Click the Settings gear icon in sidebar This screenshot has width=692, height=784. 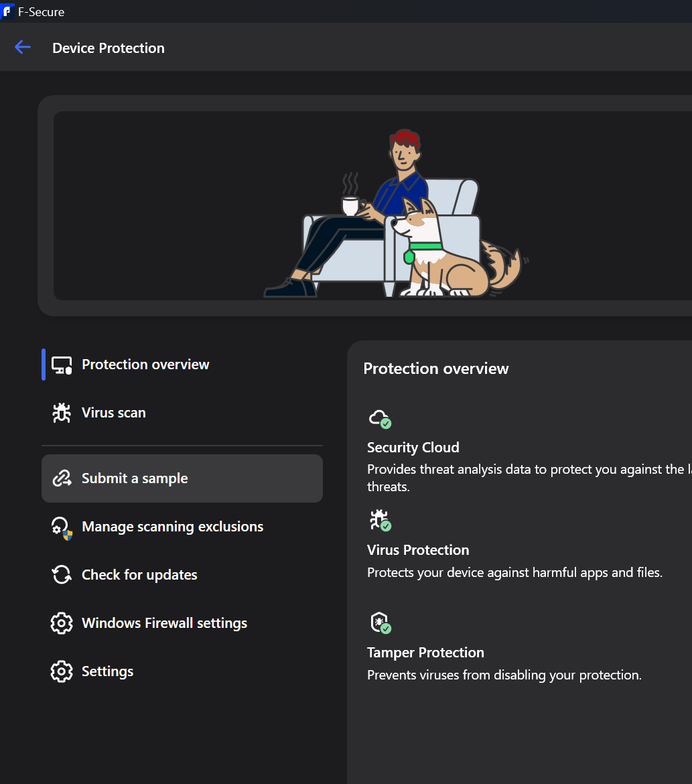point(62,671)
